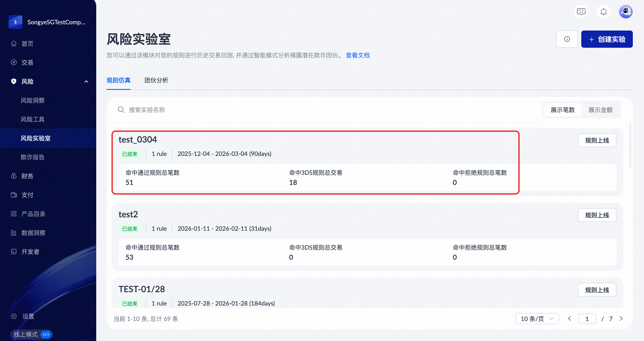The height and width of the screenshot is (341, 644).
Task: Open the 10 条/页 page size dropdown
Action: [x=537, y=319]
